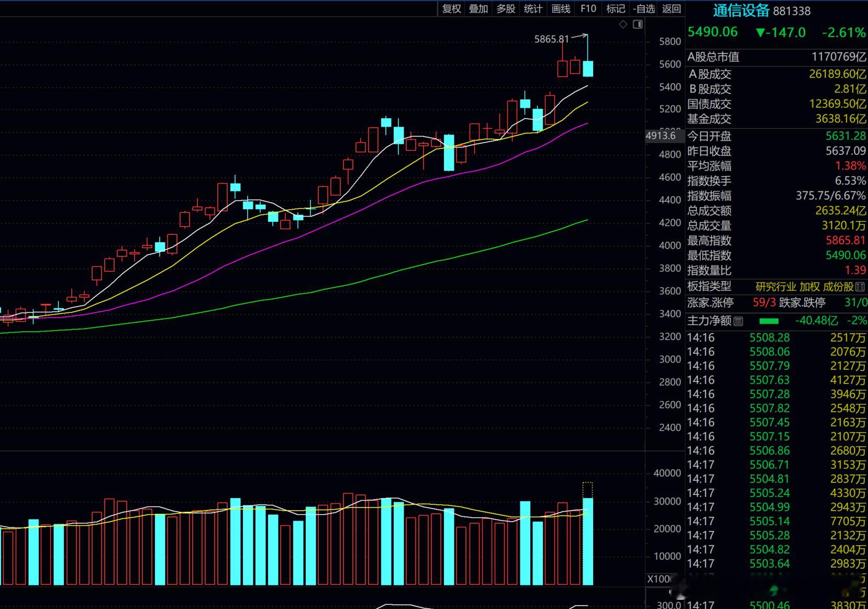868x609 pixels.
Task: Click the 今日开盘 value 5631.28
Action: [846, 136]
